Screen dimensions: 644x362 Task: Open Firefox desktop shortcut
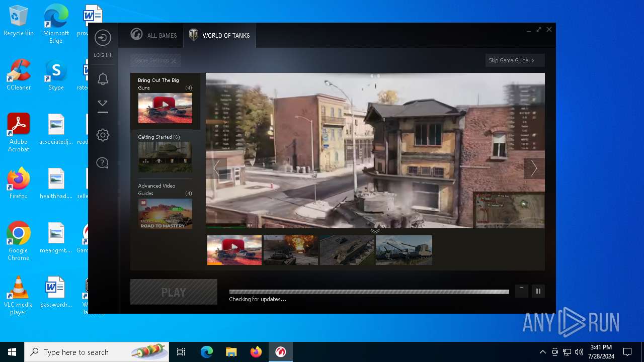19,184
